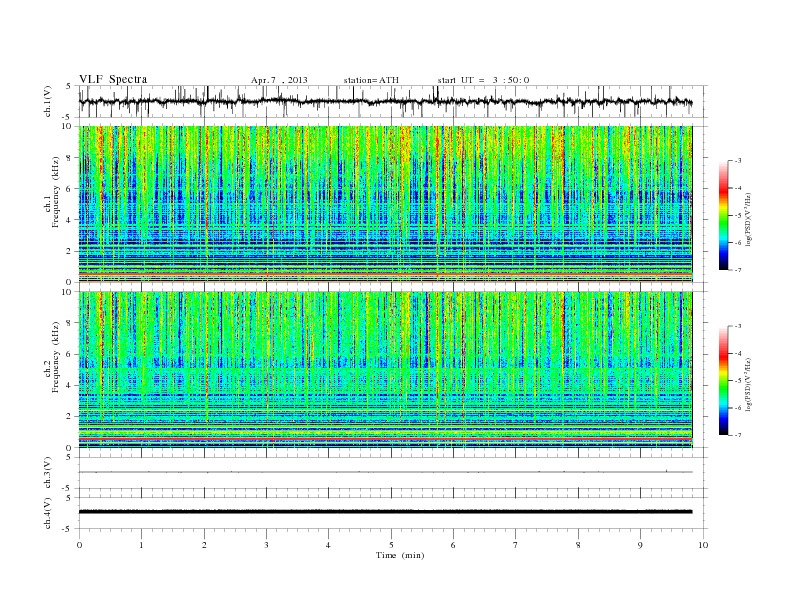Click the "2" kHz tick of ch.2 spectrogram

click(70, 417)
